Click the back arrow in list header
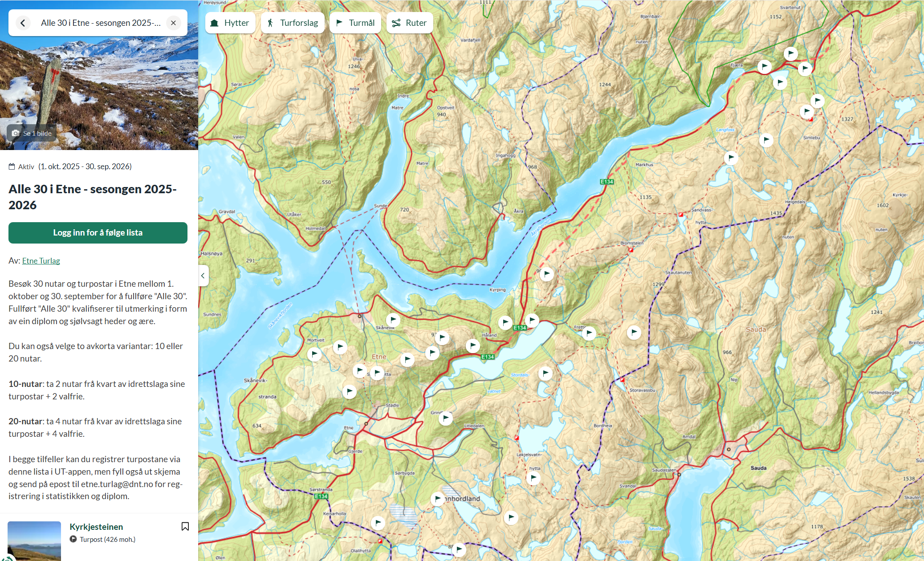 (x=23, y=23)
